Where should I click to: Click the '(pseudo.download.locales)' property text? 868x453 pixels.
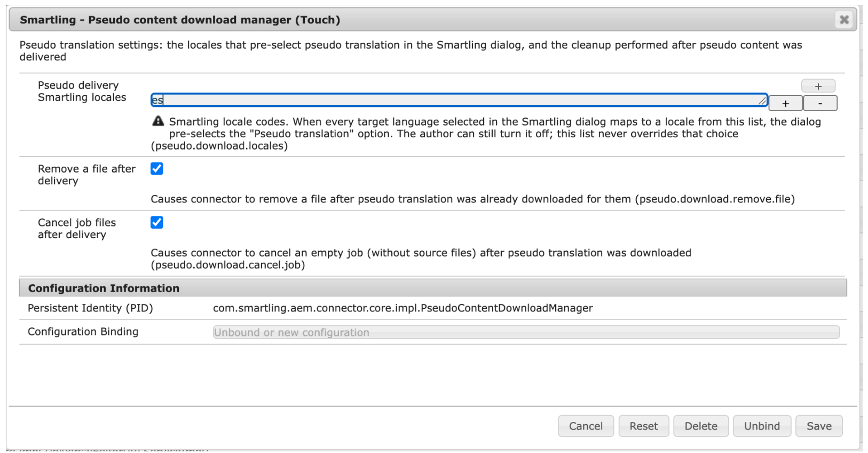pos(219,146)
